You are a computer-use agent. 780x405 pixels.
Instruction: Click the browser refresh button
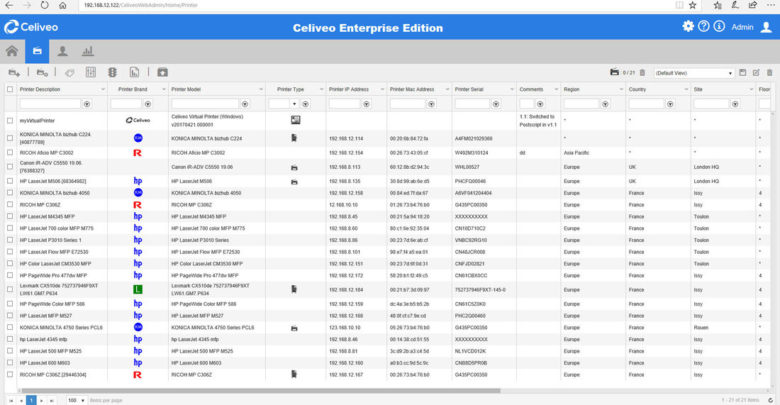click(45, 5)
